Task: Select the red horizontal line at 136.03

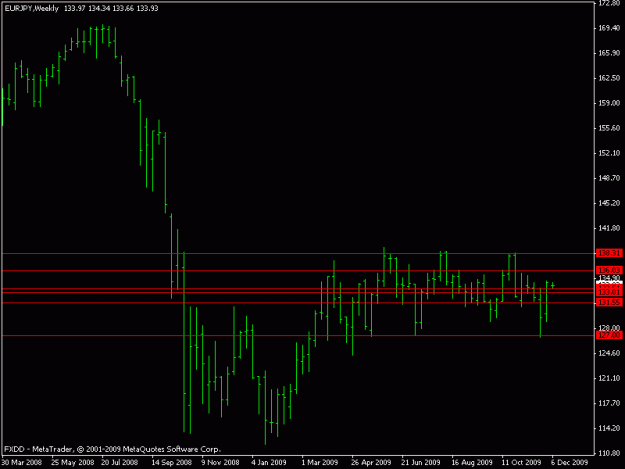Action: (298, 271)
